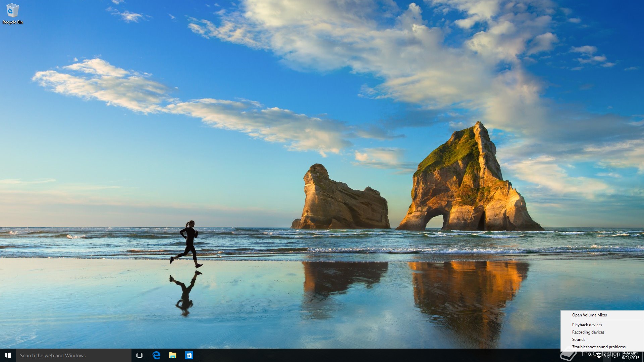Choose Recording devices from context menu
Image resolution: width=644 pixels, height=362 pixels.
[588, 332]
